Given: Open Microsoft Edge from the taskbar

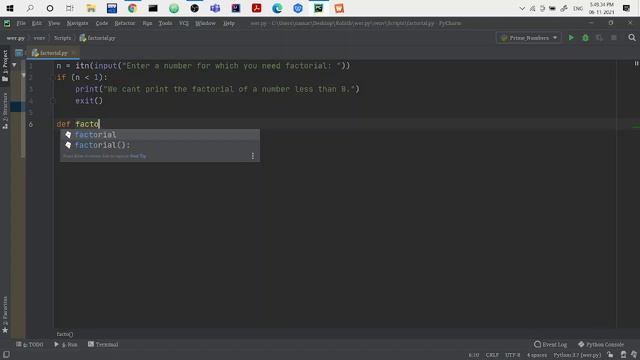Looking at the screenshot, I should tap(277, 8).
